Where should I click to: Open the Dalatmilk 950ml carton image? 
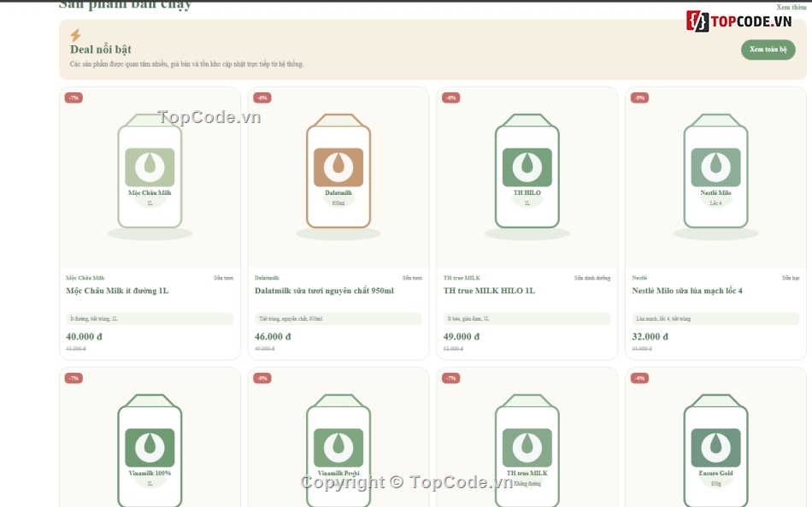point(338,177)
